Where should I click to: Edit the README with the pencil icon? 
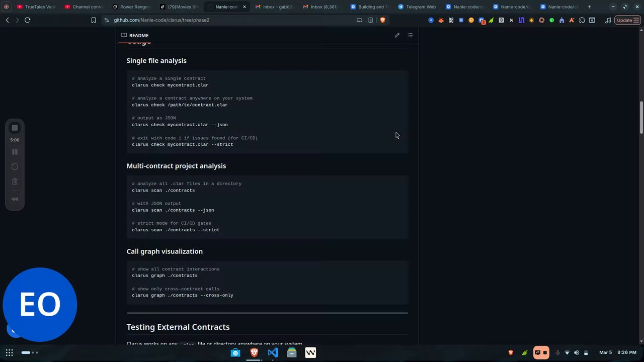[397, 35]
